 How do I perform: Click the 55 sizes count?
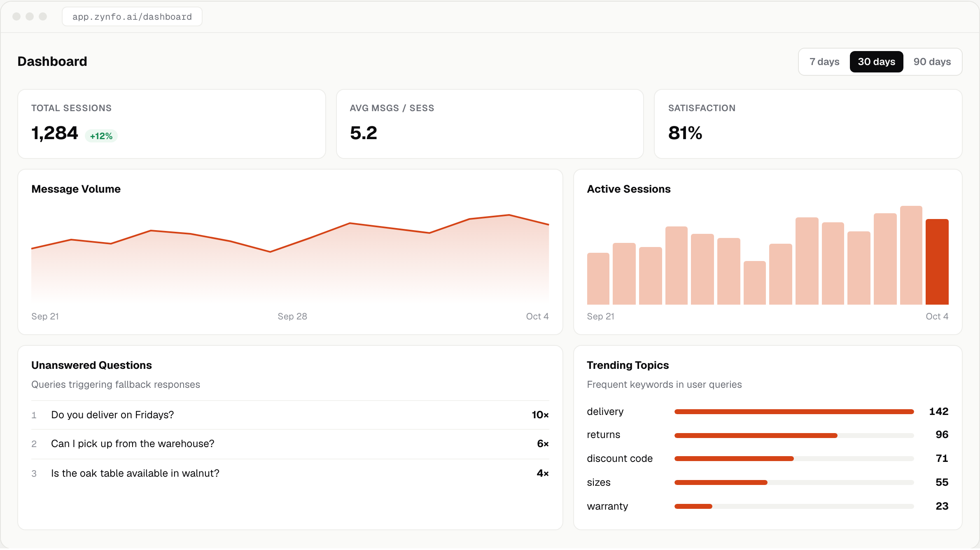(x=942, y=482)
